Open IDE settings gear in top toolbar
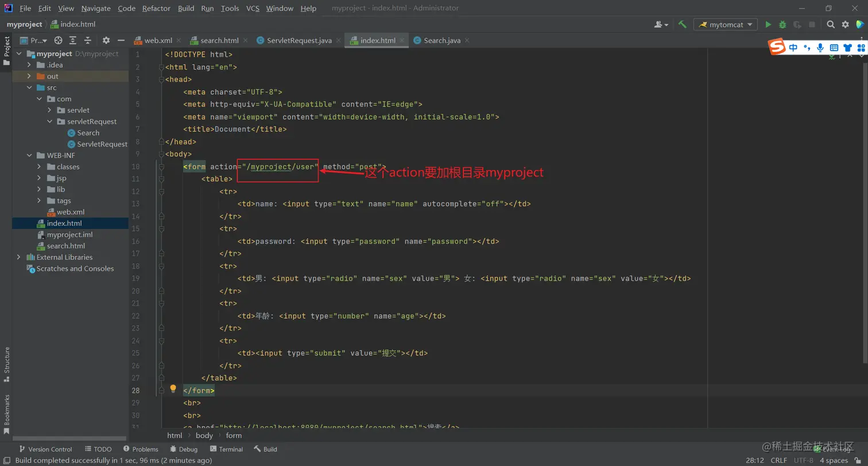 point(845,25)
